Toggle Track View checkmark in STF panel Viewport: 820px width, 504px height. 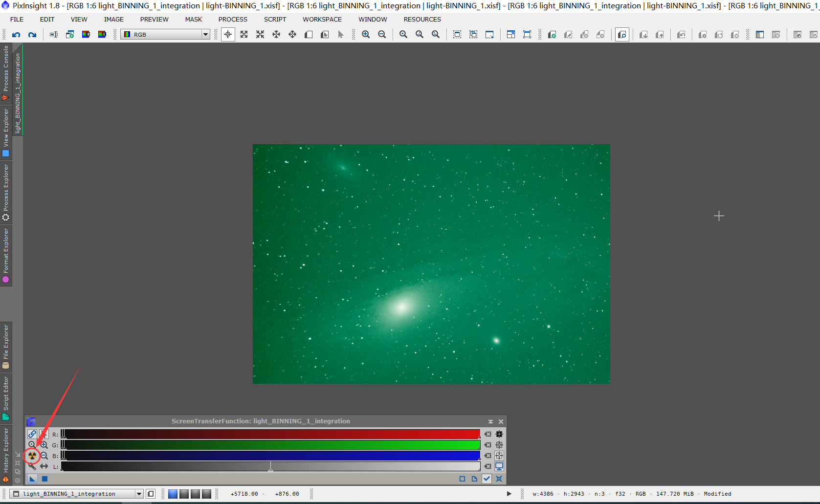click(487, 479)
